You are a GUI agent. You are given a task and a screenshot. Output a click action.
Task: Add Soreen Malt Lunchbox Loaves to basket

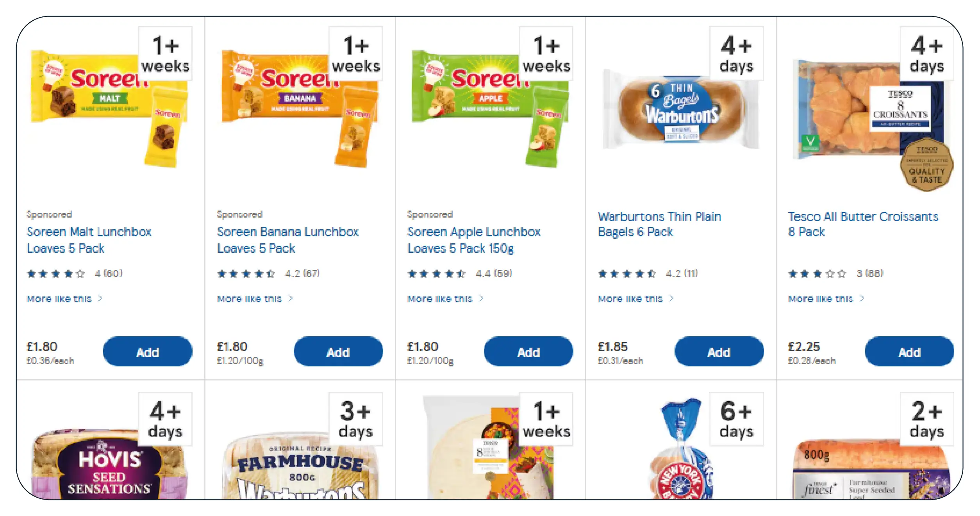148,352
